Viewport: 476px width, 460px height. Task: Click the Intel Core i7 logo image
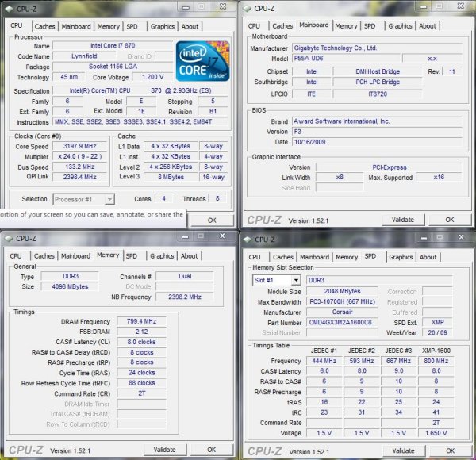click(202, 61)
